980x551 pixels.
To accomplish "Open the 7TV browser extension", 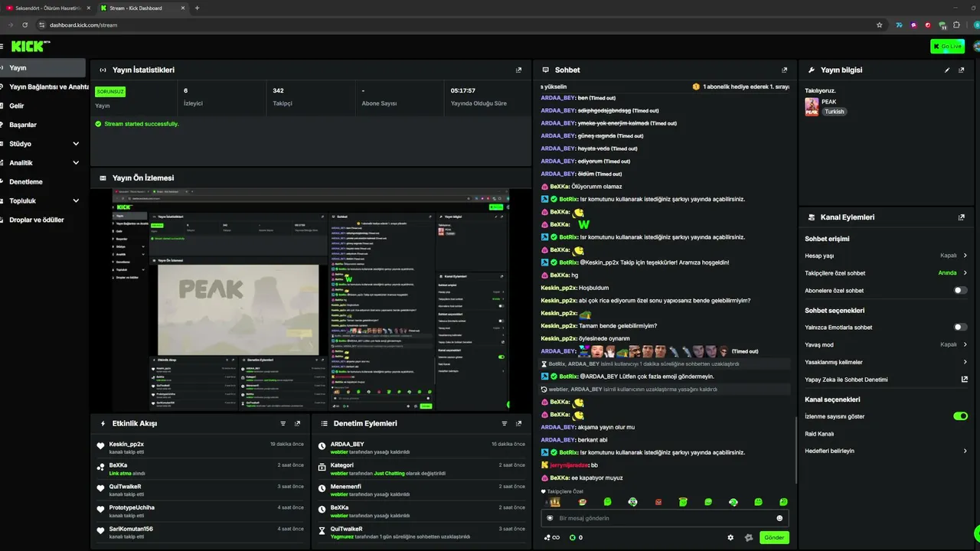I will pyautogui.click(x=900, y=24).
